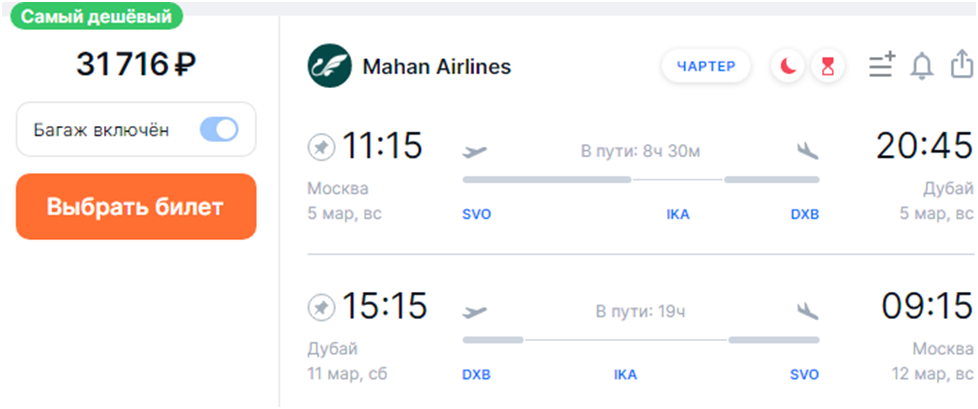The image size is (978, 409).
Task: Click the add-to-list icon with plus
Action: click(x=881, y=67)
